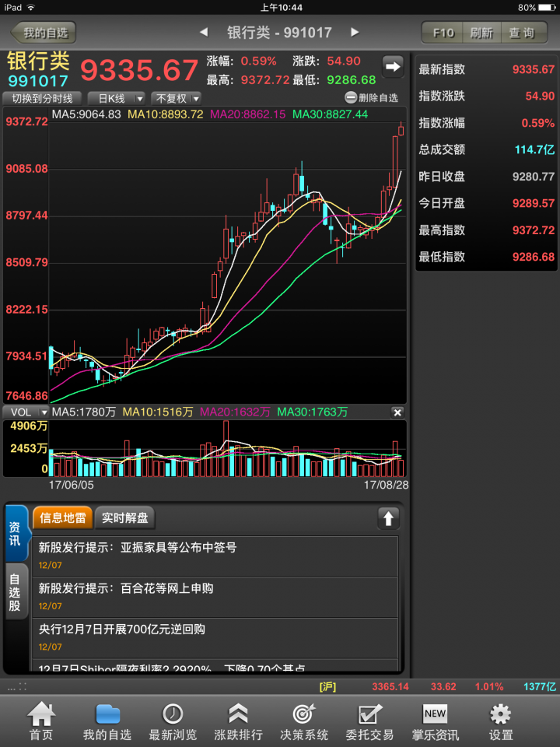Open the F10 company info
The image size is (560, 747).
[x=443, y=33]
